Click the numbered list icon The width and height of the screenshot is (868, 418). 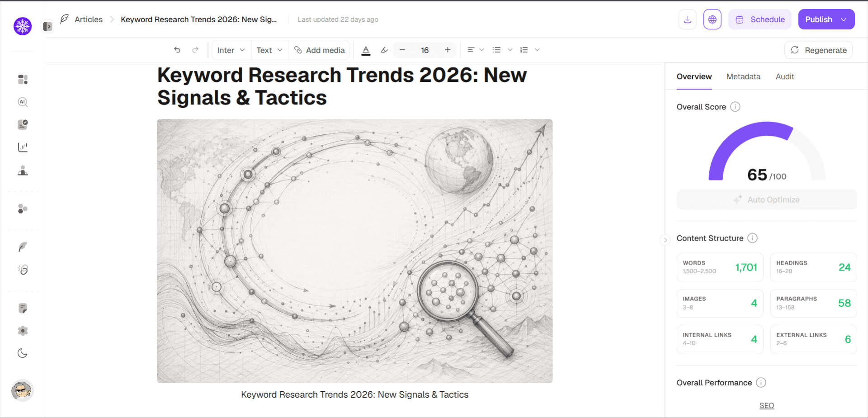[x=524, y=50]
